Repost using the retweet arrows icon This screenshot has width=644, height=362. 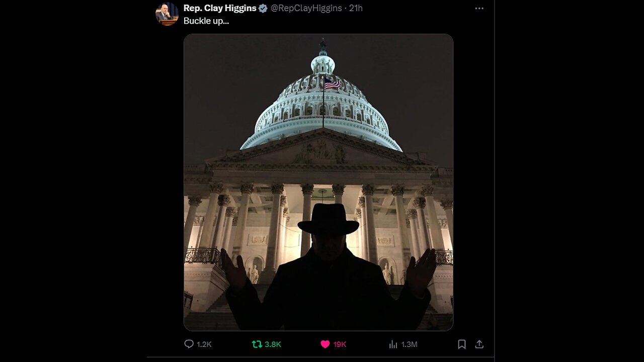257,344
